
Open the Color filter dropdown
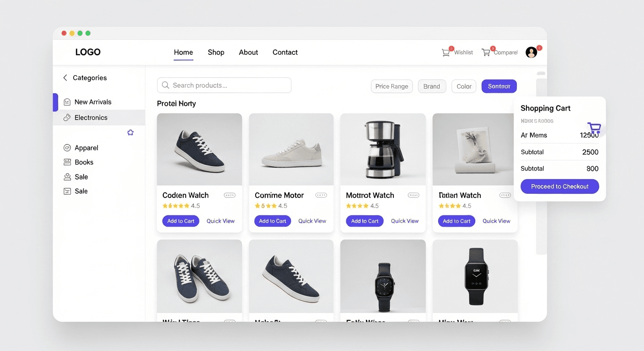464,86
